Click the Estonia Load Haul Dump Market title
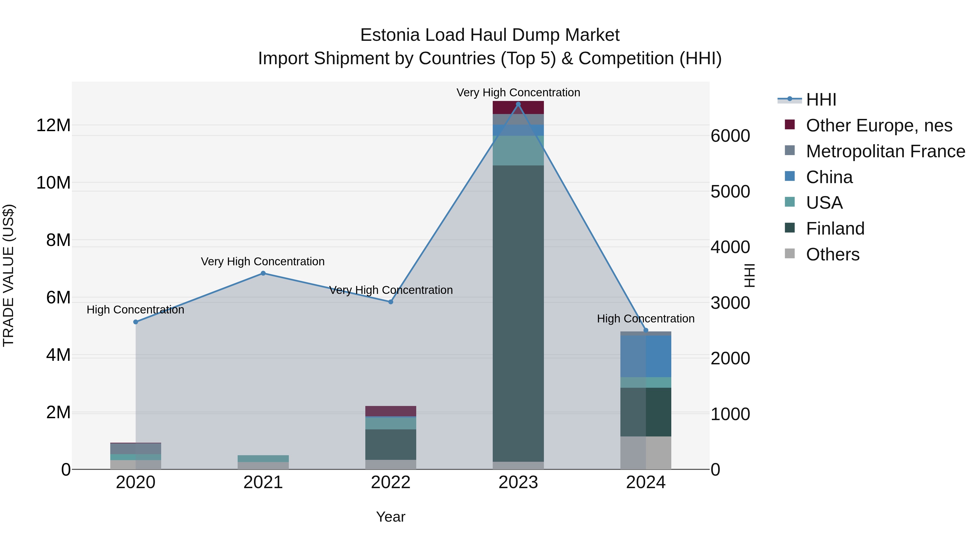This screenshot has width=980, height=551. click(490, 35)
